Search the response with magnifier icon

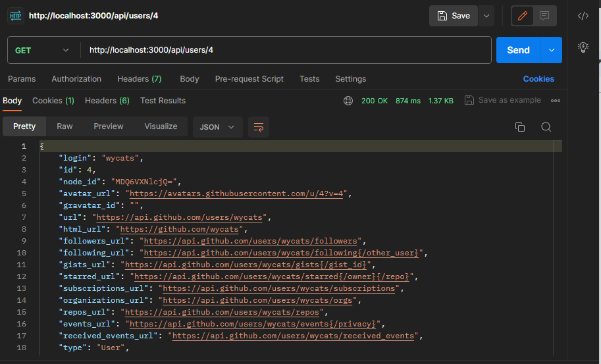point(546,127)
